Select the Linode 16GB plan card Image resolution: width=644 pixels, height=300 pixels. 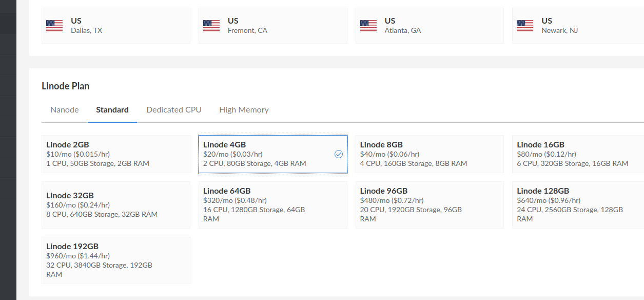click(x=578, y=154)
